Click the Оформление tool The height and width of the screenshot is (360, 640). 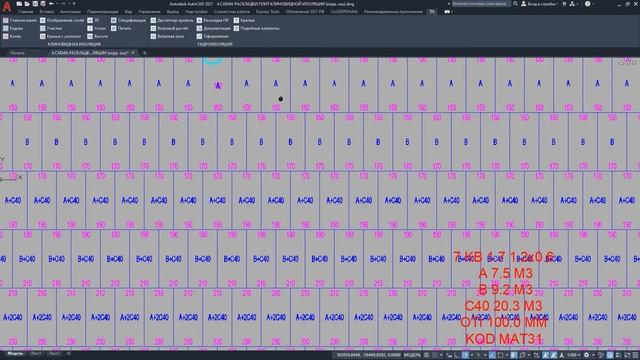coord(213,36)
